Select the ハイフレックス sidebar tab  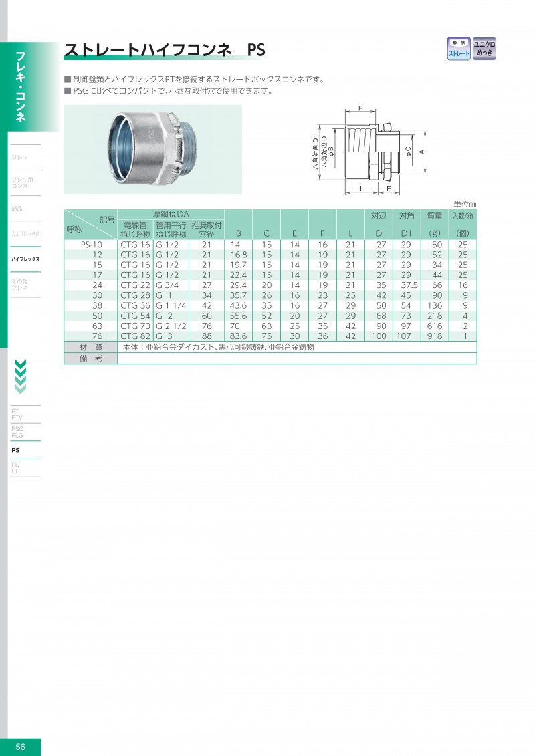point(25,259)
